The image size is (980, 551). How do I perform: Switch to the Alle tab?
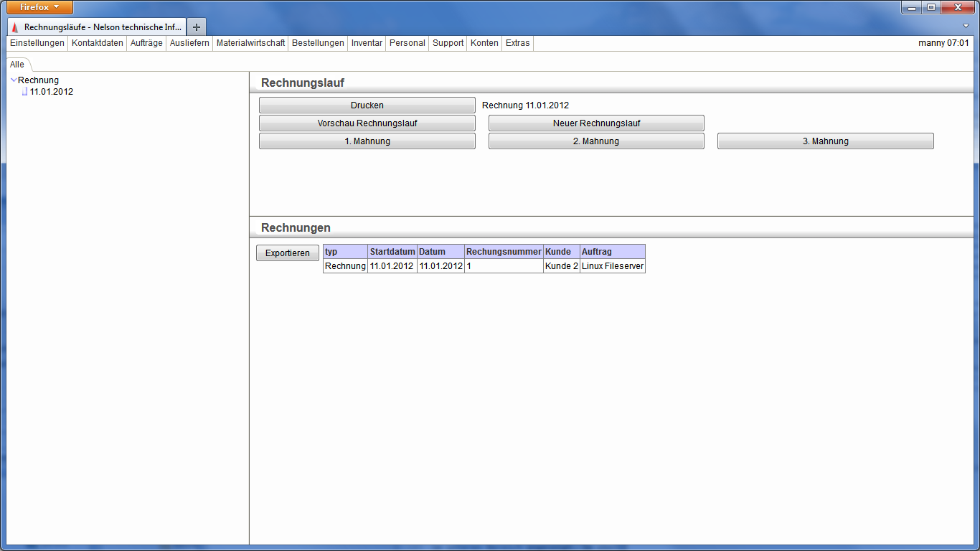[17, 65]
